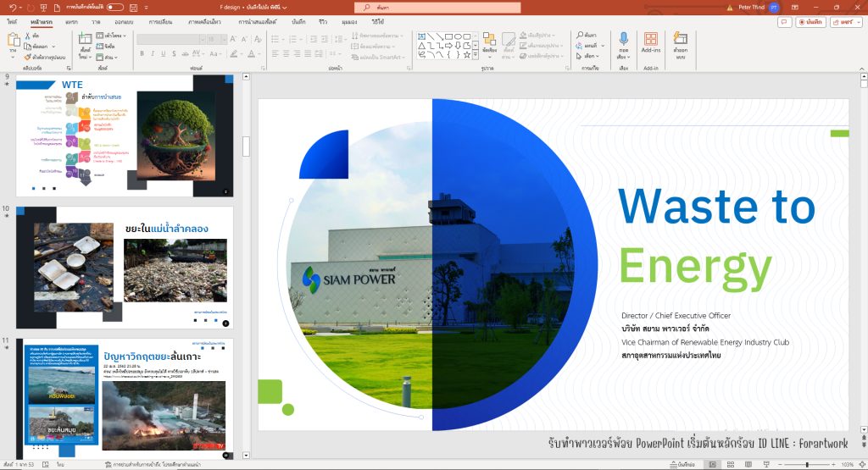Screen dimensions: 868x470
Task: Open the Animations (ภาพเคลื่อนไหว) ribbon tab
Action: pos(204,22)
